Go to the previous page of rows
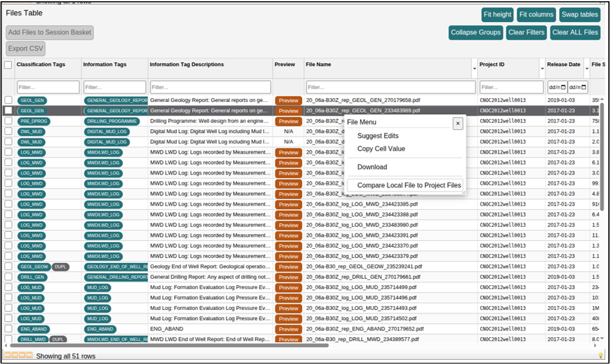Viewport: 610px width, 364px height. (x=15, y=355)
